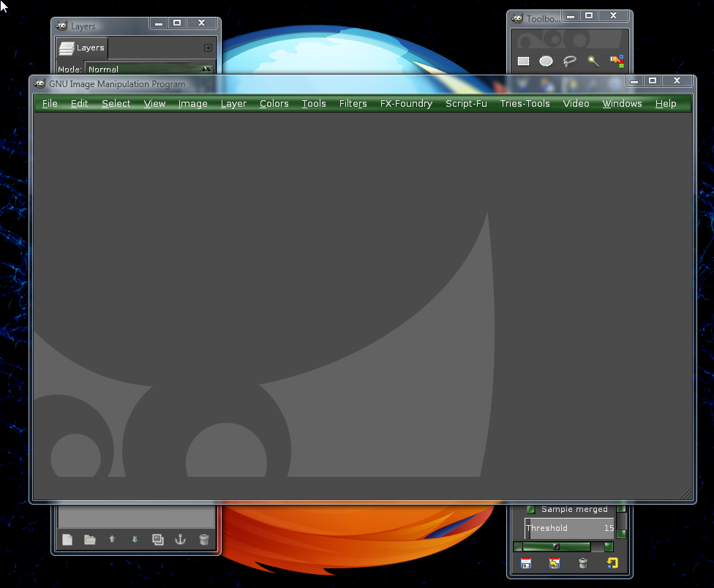The width and height of the screenshot is (714, 588).
Task: Select the Ellipse Select tool
Action: pos(546,61)
